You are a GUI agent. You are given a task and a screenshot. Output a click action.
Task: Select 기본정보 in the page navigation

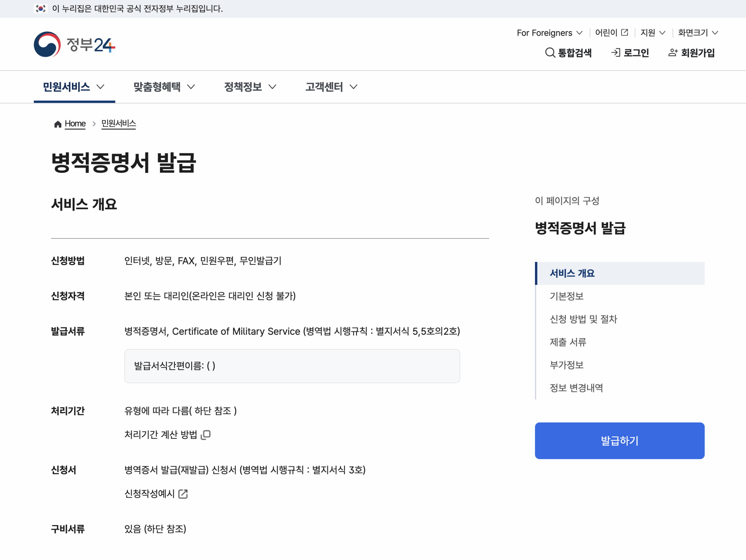(x=566, y=296)
